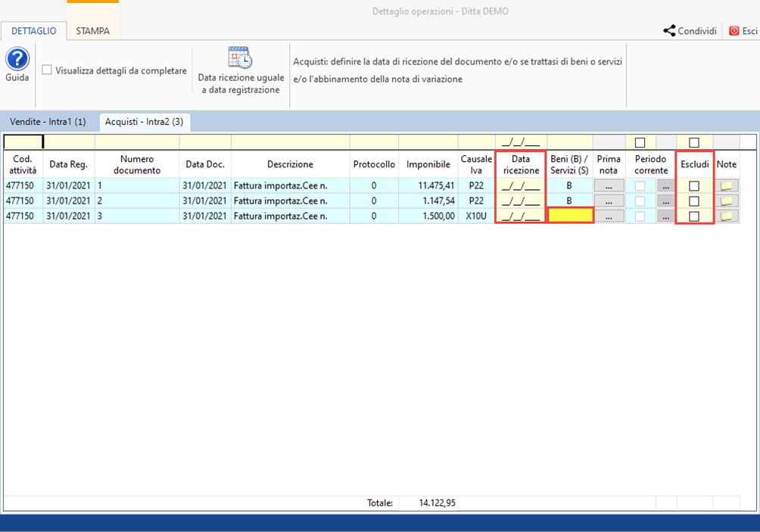The width and height of the screenshot is (760, 532).
Task: Tick the Escludi checkbox for document 1
Action: 693,186
